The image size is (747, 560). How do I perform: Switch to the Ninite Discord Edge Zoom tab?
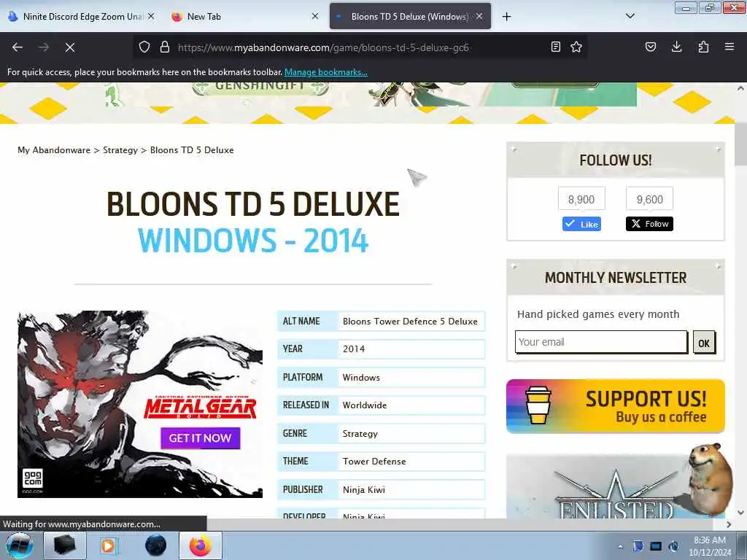tap(81, 16)
